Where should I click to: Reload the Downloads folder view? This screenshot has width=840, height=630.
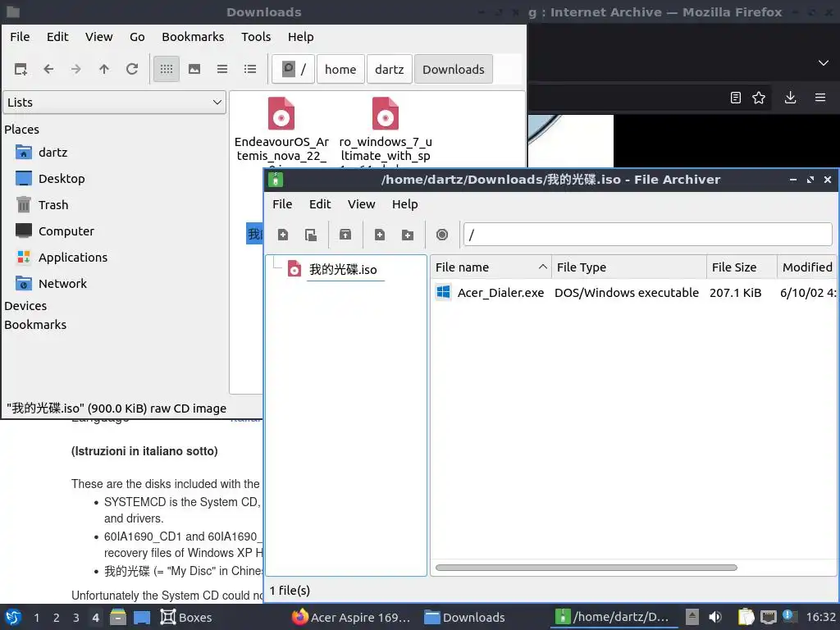(132, 69)
